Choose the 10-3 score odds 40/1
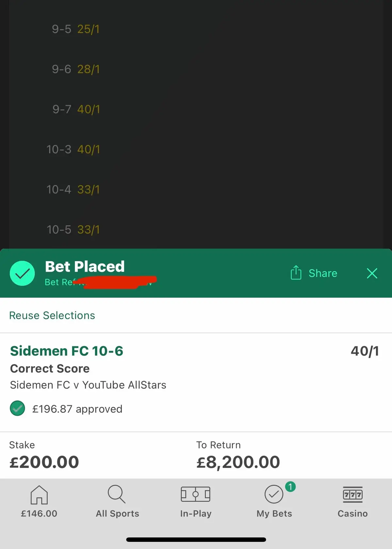Viewport: 392px width, 549px height. (73, 149)
